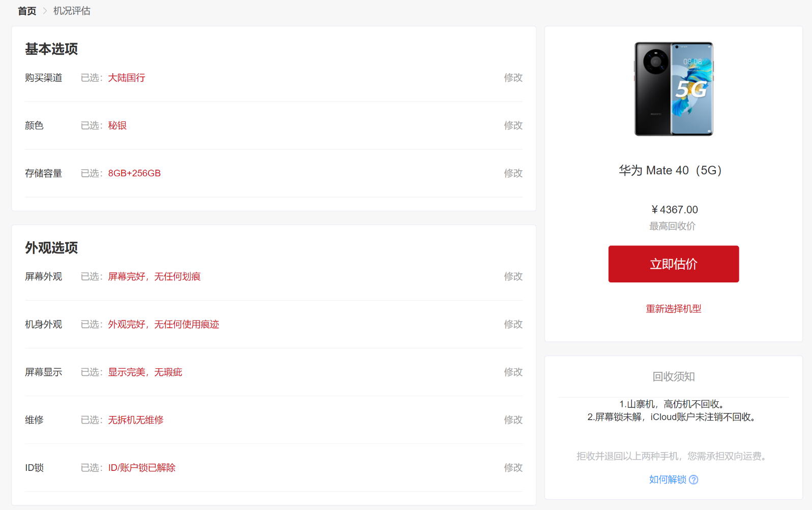Click 机况评估 breadcrumb text
The height and width of the screenshot is (510, 812).
[x=72, y=11]
